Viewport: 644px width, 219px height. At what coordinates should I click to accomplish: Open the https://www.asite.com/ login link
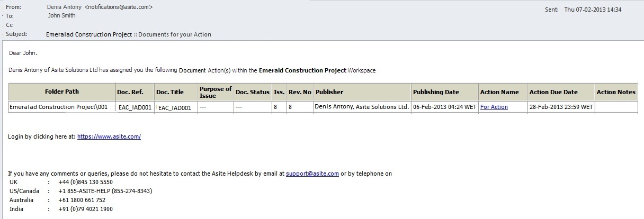pos(109,136)
